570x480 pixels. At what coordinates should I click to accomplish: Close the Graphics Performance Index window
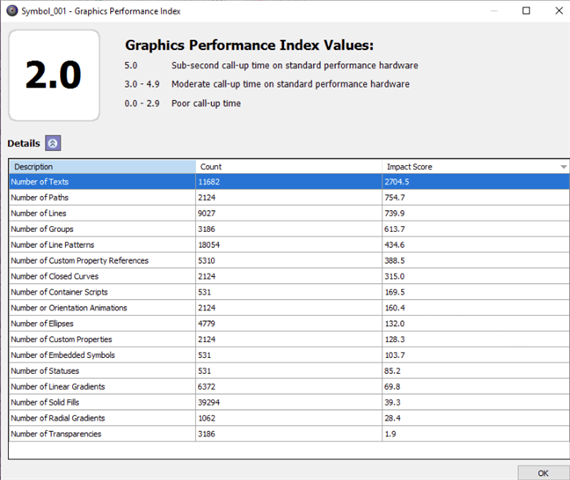tap(559, 11)
